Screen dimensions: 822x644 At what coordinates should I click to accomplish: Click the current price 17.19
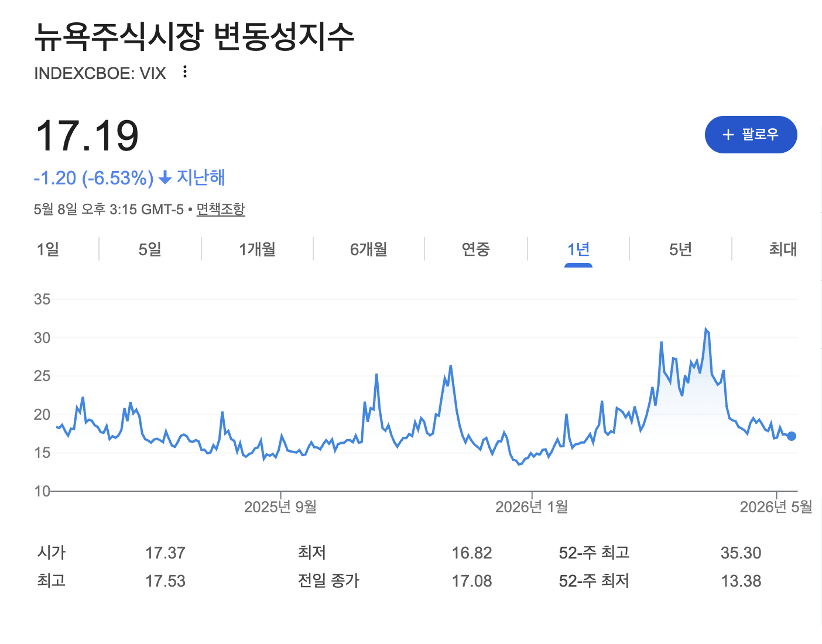[x=87, y=135]
